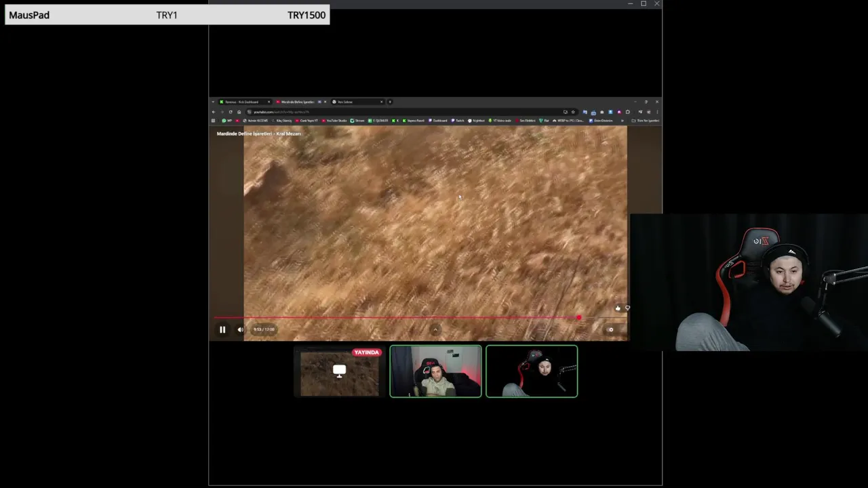Click the video title Mardinde Define İşaretleri
This screenshot has height=488, width=868.
[258, 134]
